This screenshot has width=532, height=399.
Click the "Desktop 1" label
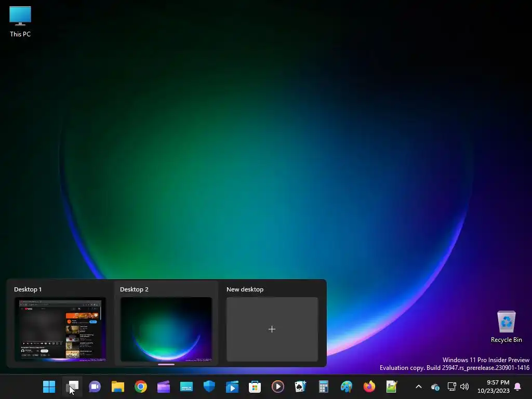click(28, 289)
